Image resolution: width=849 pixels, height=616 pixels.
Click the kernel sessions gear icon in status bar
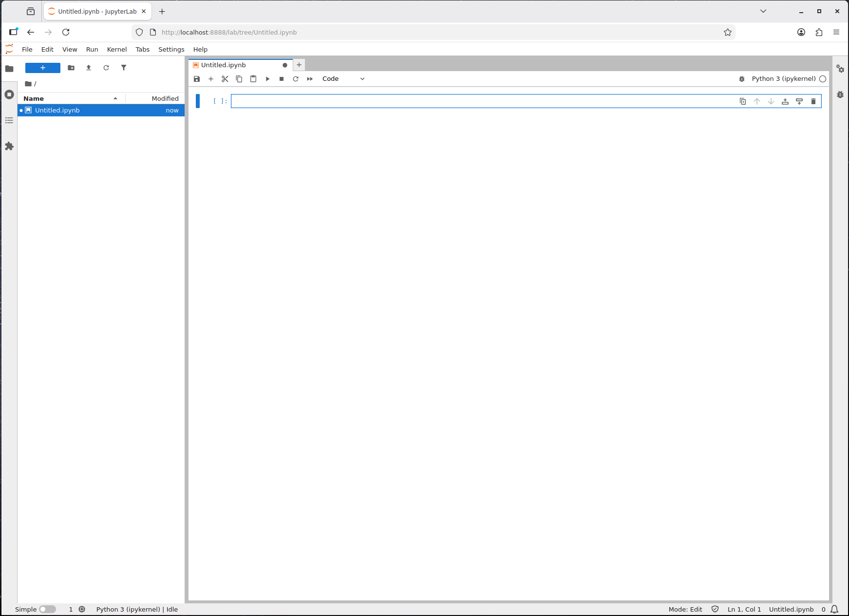pyautogui.click(x=82, y=609)
